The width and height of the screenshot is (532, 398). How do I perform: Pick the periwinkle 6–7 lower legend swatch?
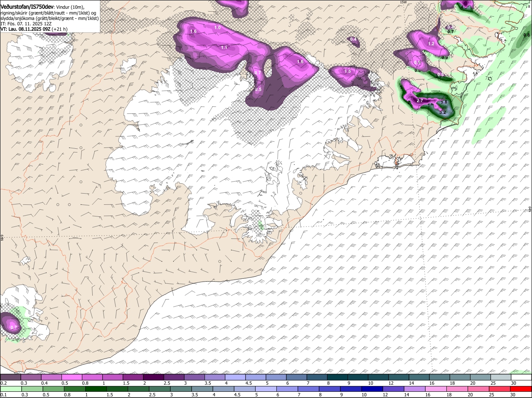click(x=287, y=389)
